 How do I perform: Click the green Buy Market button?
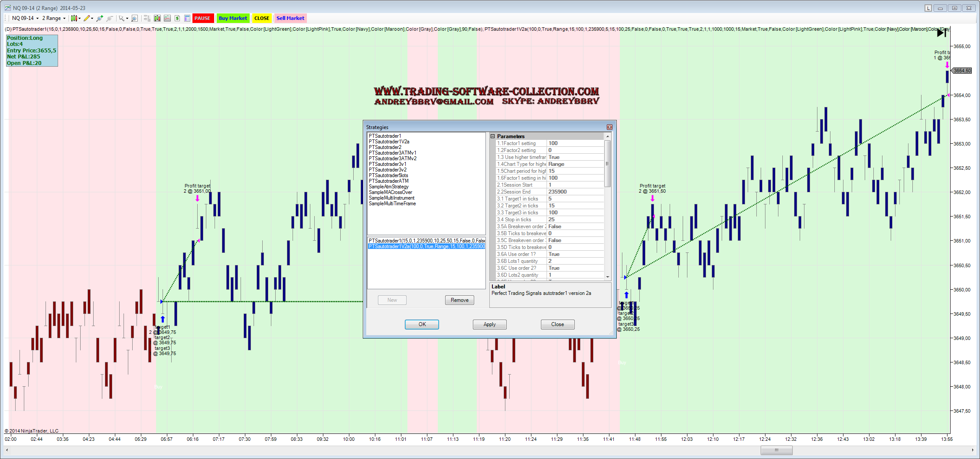coord(233,18)
